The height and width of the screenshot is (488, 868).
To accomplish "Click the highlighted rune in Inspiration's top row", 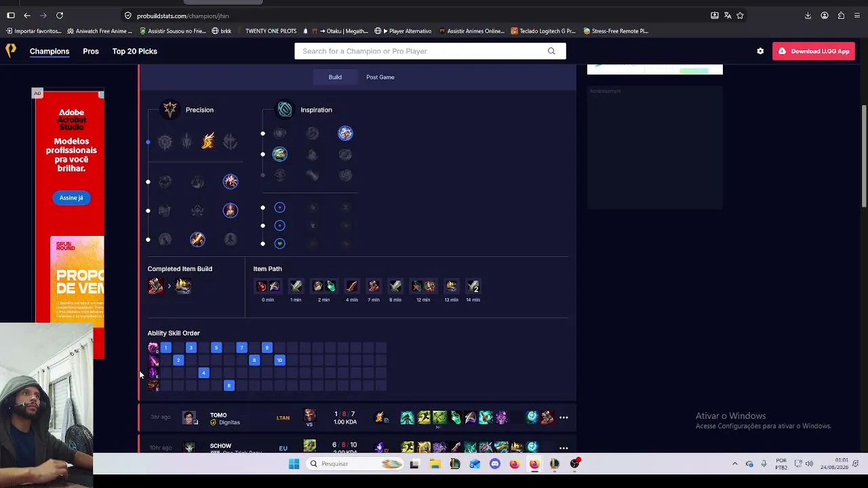I will (x=345, y=133).
